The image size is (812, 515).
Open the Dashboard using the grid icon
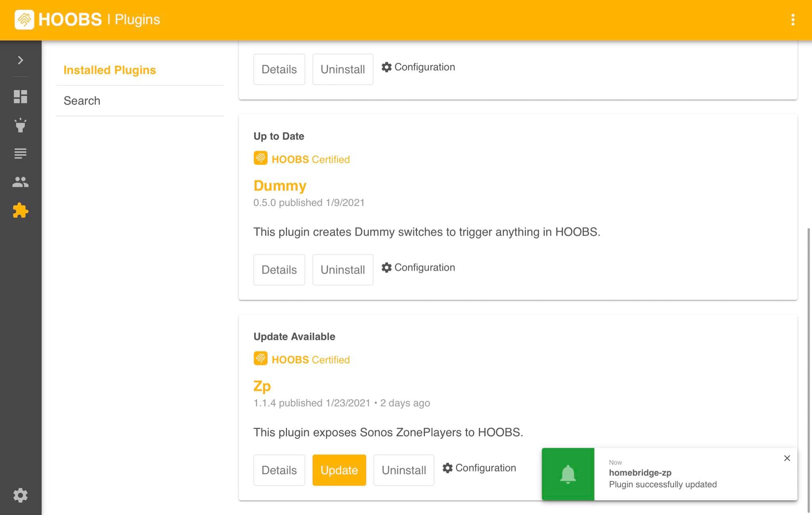click(x=20, y=96)
